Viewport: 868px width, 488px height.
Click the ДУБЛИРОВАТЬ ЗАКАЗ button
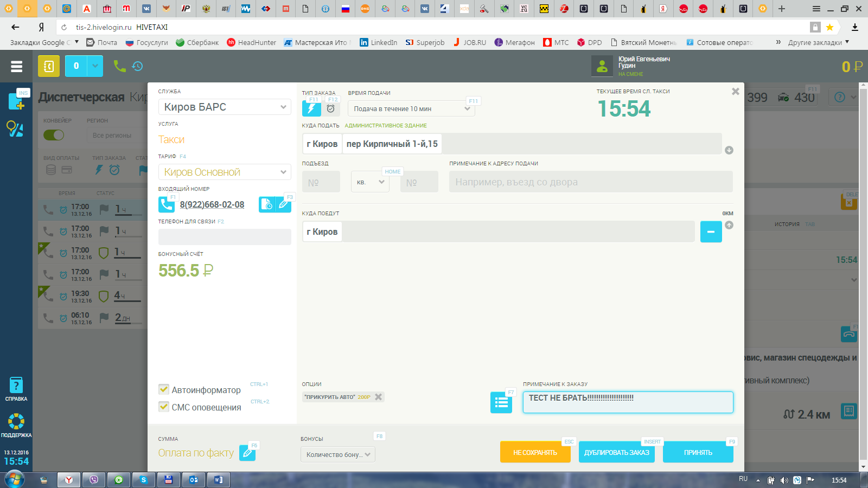616,452
